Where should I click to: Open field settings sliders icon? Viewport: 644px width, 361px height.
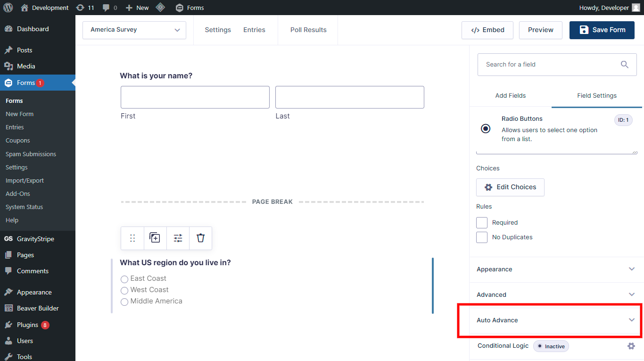coord(178,238)
